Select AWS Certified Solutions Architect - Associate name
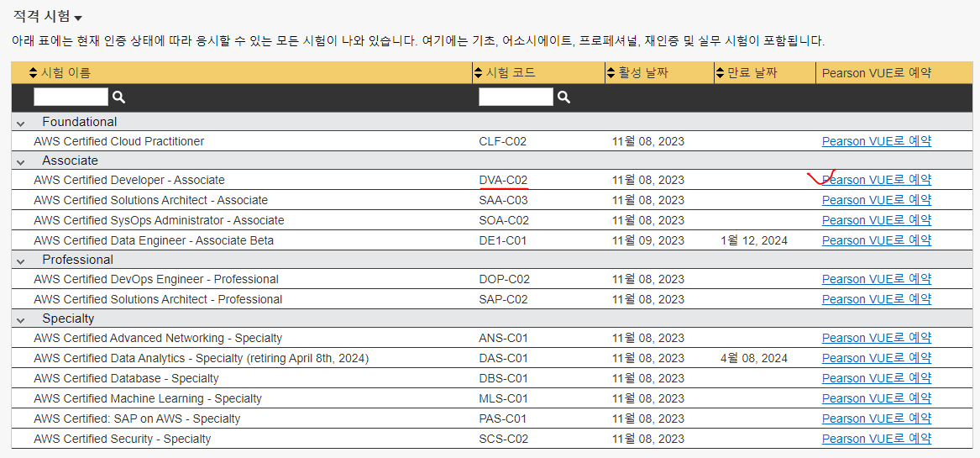 coord(150,200)
